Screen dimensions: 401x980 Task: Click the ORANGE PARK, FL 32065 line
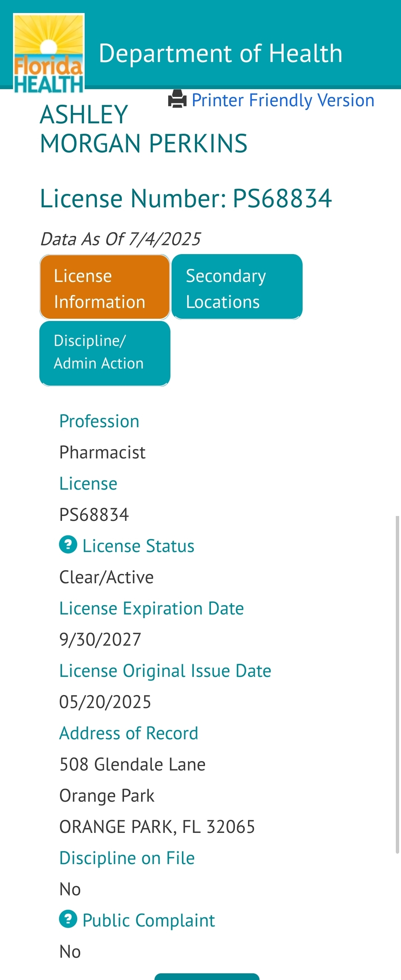point(157,827)
